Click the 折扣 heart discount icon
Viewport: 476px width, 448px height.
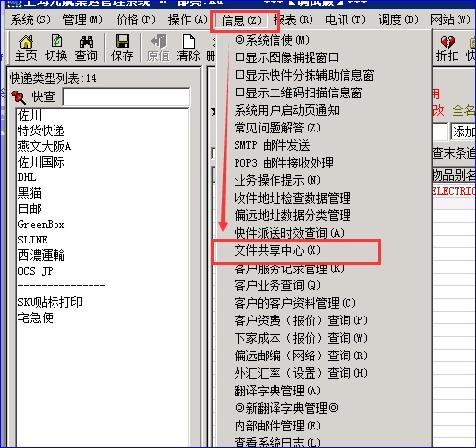tap(448, 49)
